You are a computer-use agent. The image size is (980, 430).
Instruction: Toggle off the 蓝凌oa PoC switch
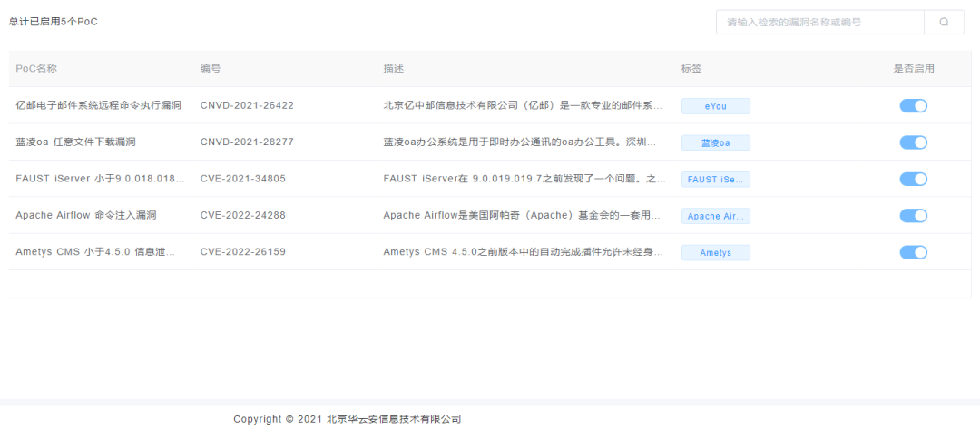[913, 142]
